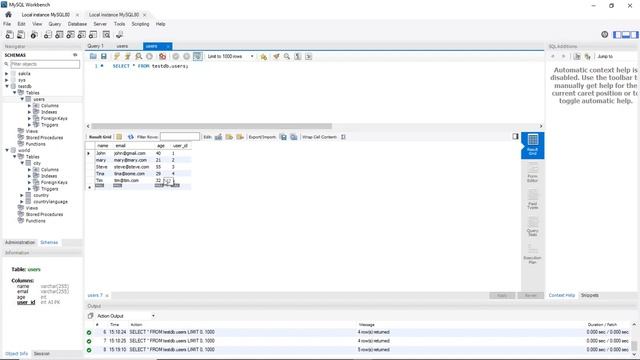This screenshot has width=640, height=360.
Task: Stop the query being executed
Action: point(149,56)
